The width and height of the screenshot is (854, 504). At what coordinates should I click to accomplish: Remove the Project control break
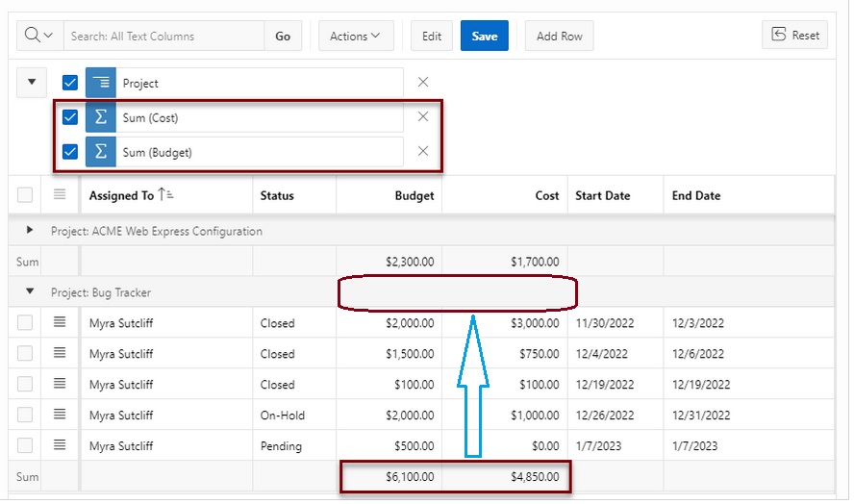pos(422,83)
